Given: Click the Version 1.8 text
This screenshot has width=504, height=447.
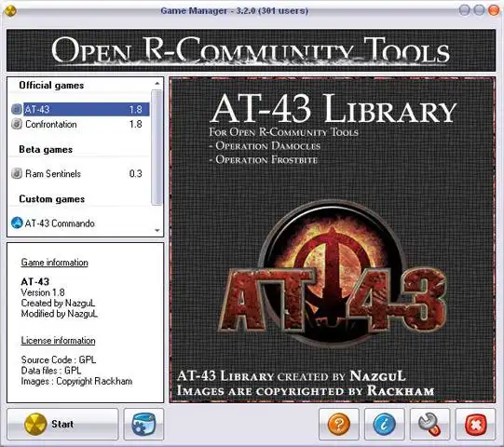Looking at the screenshot, I should (x=43, y=292).
